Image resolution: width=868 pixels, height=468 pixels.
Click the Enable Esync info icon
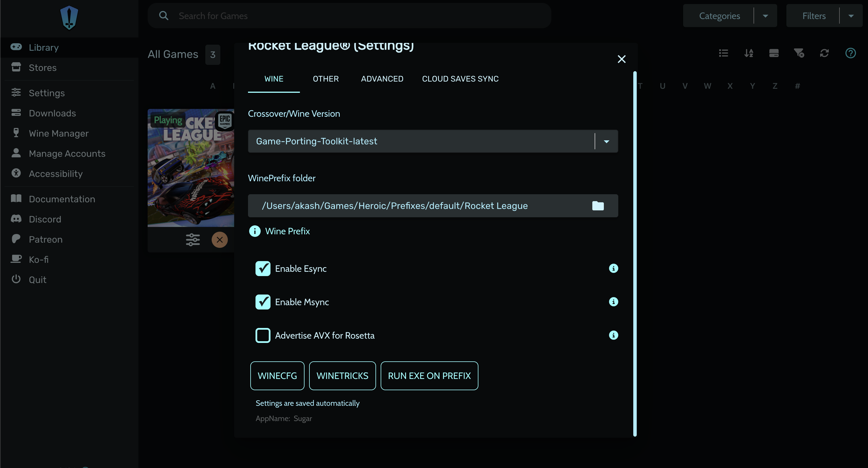(613, 268)
